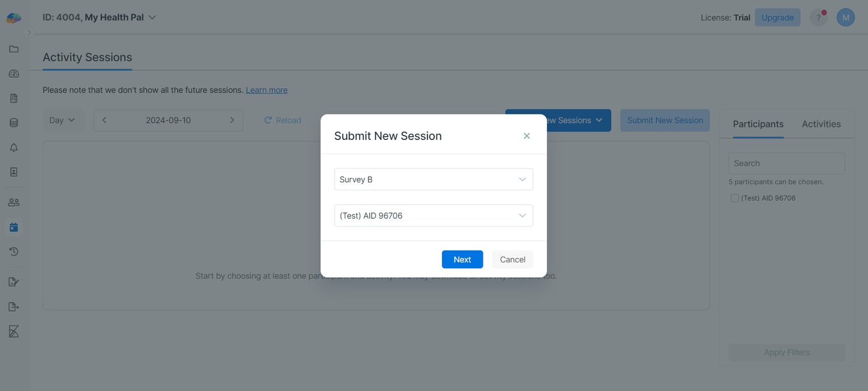
Task: Click the next-day chevron beside the date
Action: 231,120
